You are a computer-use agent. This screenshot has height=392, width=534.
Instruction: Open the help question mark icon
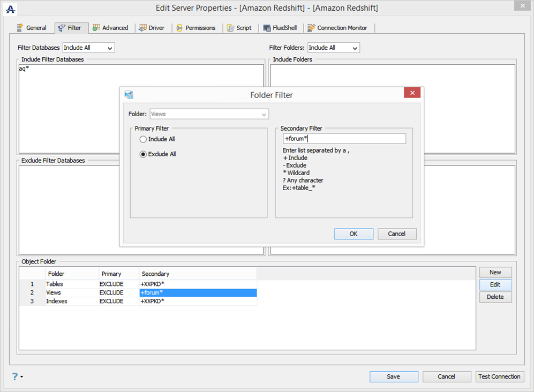pyautogui.click(x=15, y=376)
